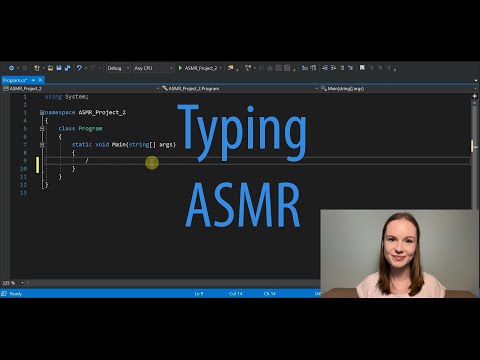Toggle the pin on the Program.cs tab
The width and height of the screenshot is (480, 360).
click(x=33, y=80)
